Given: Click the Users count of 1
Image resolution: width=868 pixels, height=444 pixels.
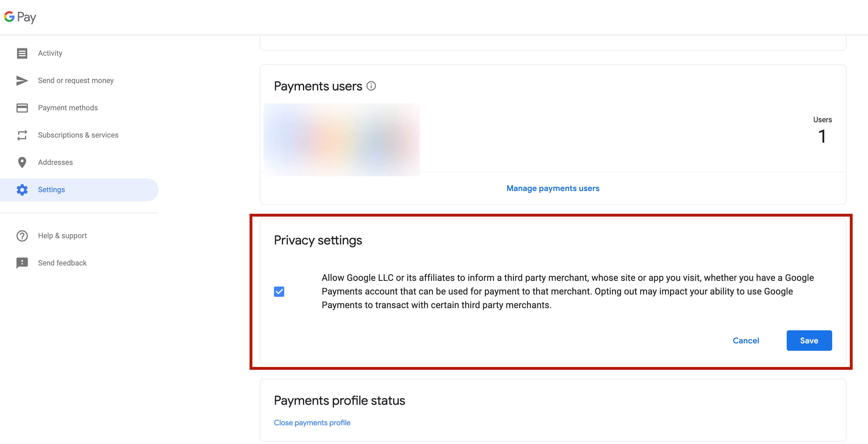Looking at the screenshot, I should click(822, 136).
